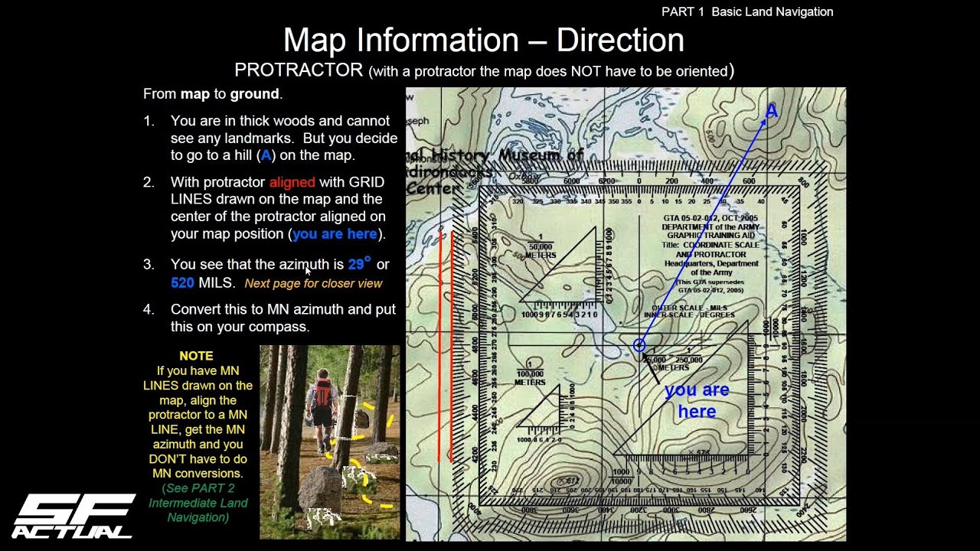Click the 'Map Information – Direction' title

pyautogui.click(x=484, y=40)
